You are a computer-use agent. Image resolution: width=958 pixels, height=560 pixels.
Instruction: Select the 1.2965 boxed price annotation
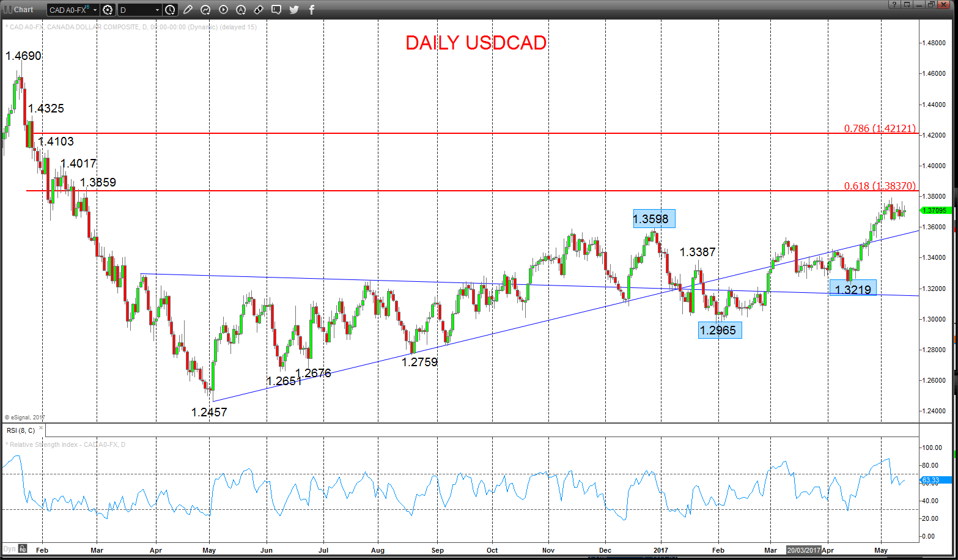coord(720,330)
